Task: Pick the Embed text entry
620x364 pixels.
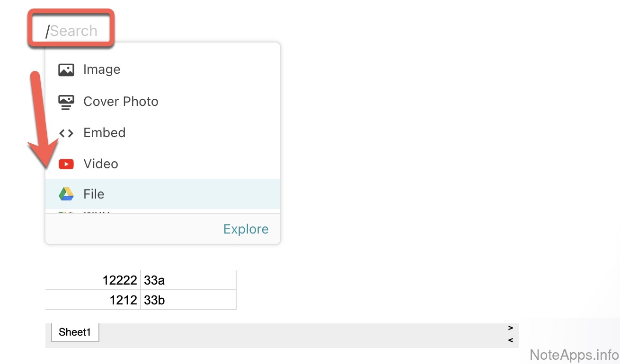Action: (104, 133)
